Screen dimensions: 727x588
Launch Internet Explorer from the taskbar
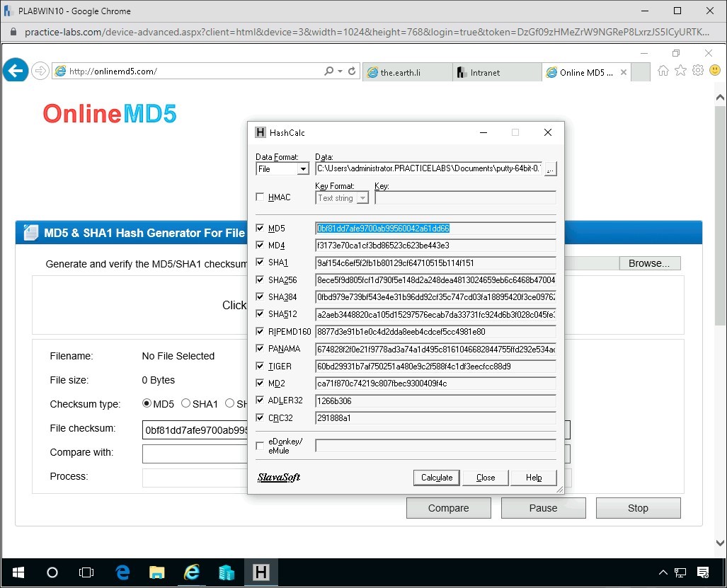[x=192, y=572]
